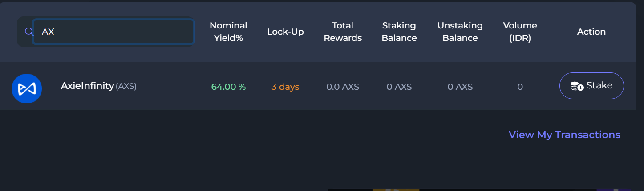This screenshot has height=191, width=644.
Task: Click the Action column header
Action: click(x=591, y=32)
